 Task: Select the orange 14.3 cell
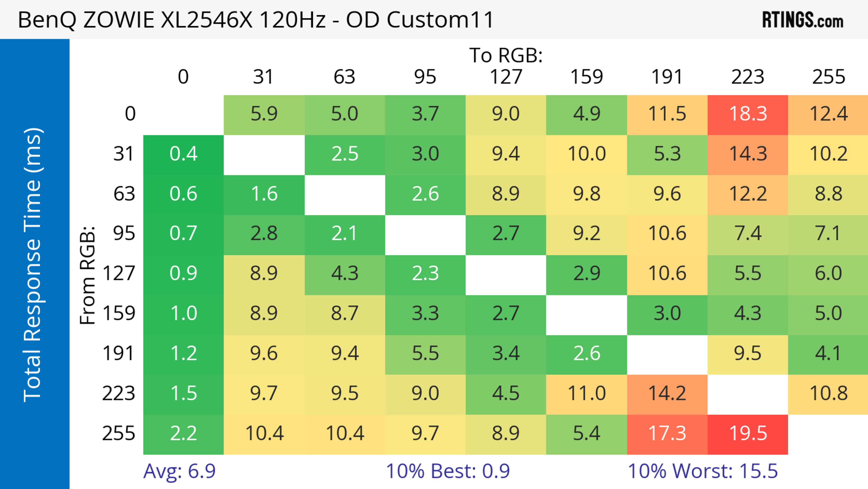pos(748,155)
